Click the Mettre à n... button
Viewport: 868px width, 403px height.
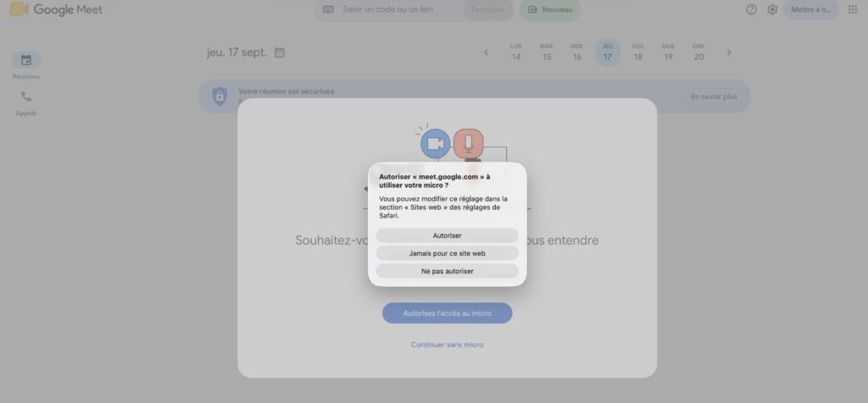[x=811, y=9]
